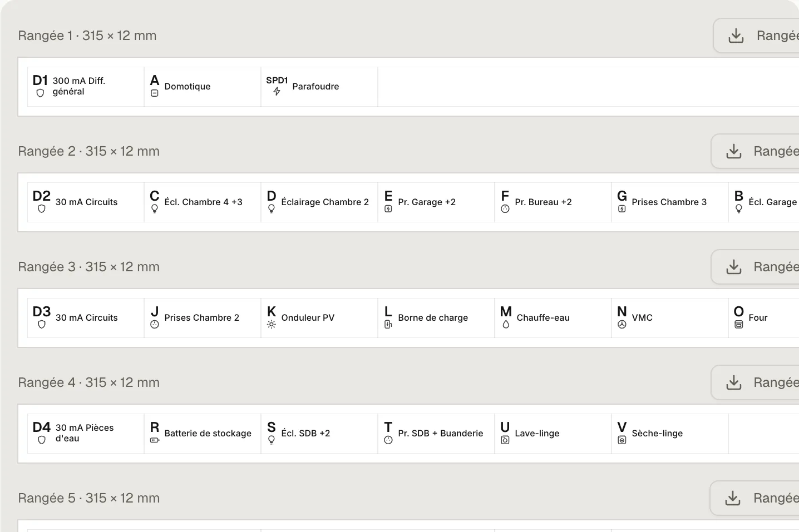Select the bulb icon for Écl. Chambre 4 +3
Image resolution: width=799 pixels, height=532 pixels.
pos(155,209)
